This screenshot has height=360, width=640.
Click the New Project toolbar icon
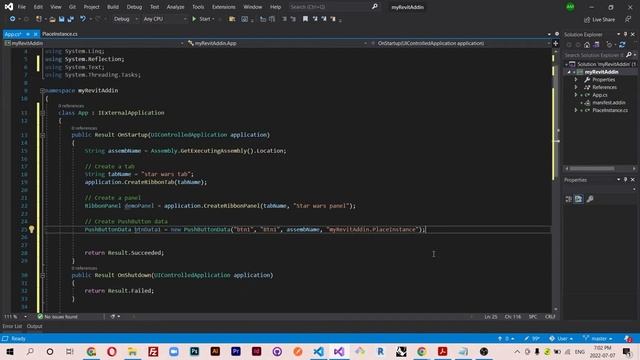point(39,19)
